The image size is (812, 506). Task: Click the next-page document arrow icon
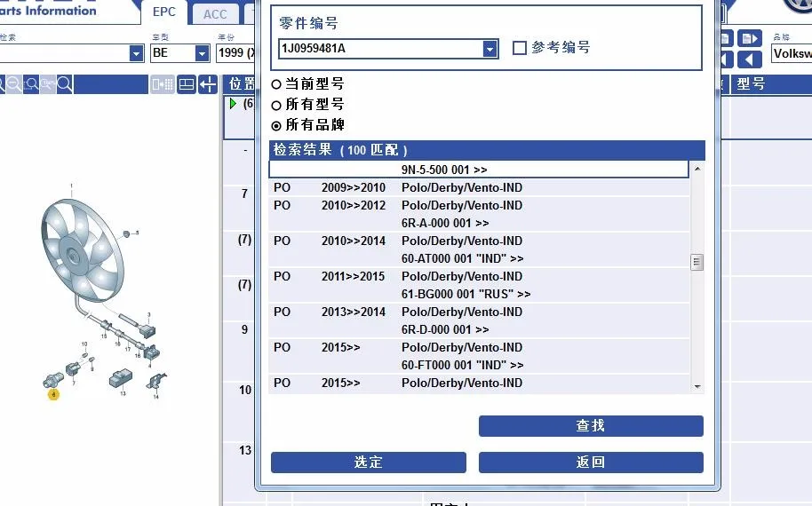tap(749, 39)
